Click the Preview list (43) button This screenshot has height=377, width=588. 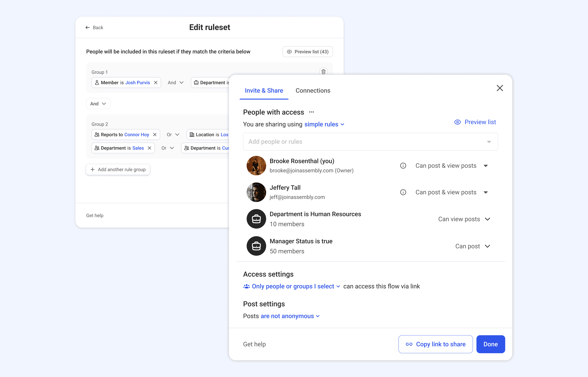[308, 52]
